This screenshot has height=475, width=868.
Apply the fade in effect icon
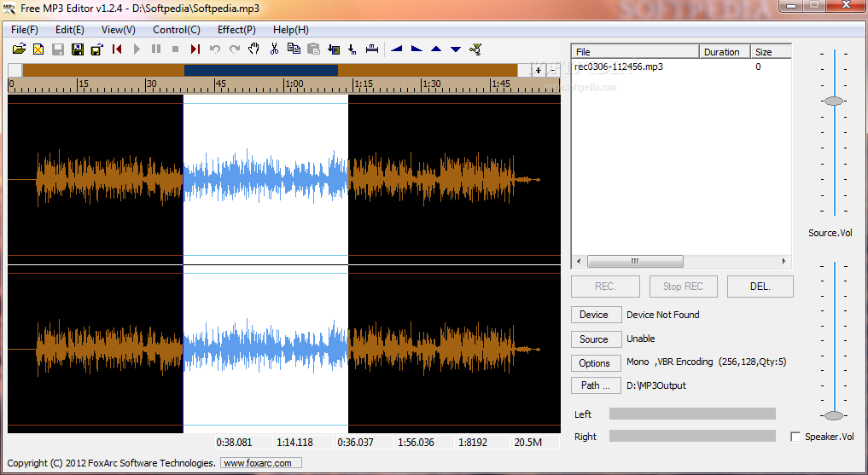pyautogui.click(x=396, y=49)
